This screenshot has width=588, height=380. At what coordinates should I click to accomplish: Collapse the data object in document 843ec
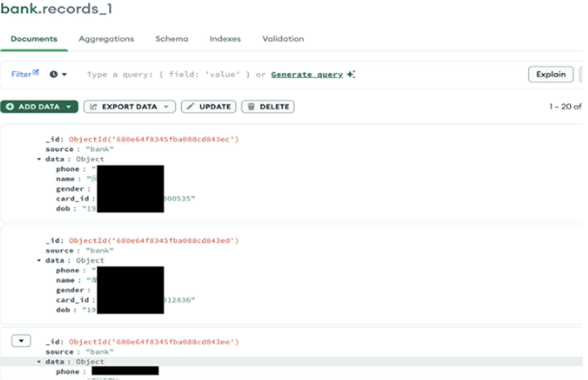coord(39,159)
